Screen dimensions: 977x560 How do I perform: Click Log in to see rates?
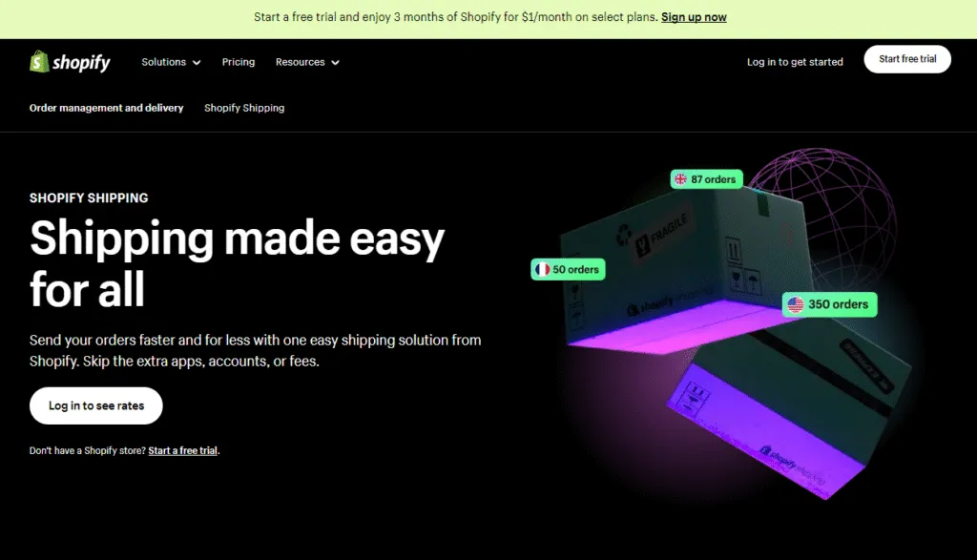pos(95,404)
